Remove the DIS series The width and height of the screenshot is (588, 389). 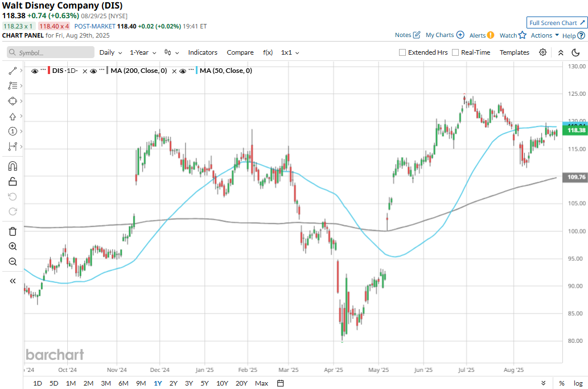(x=85, y=71)
